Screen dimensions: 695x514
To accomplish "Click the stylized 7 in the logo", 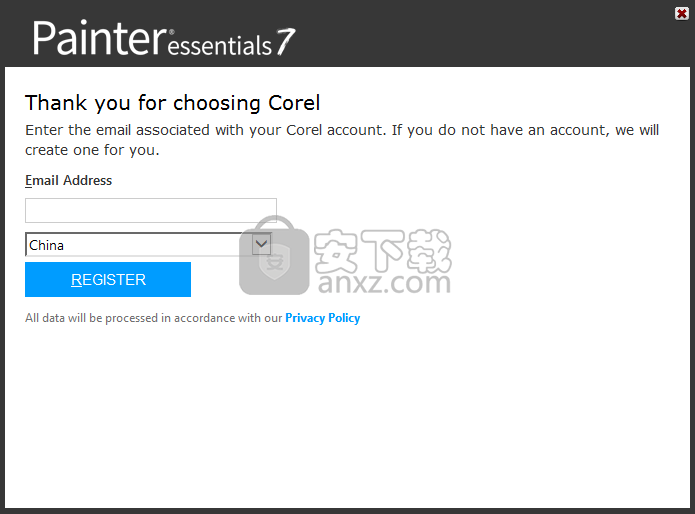I will (x=285, y=42).
